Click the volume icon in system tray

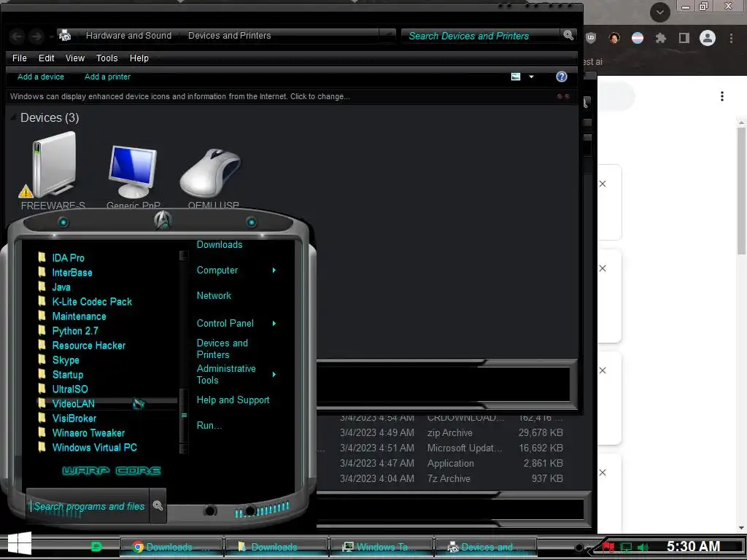click(x=643, y=548)
